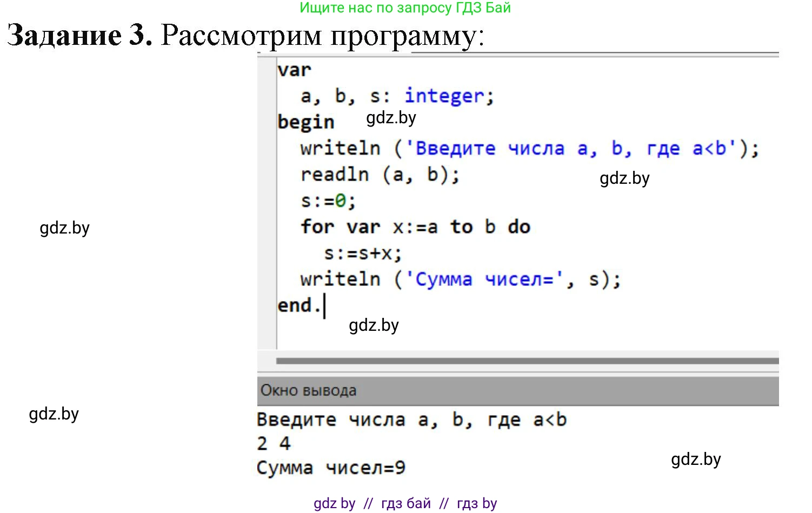Place the cursor after 'end.' in the code
812x513 pixels.
pyautogui.click(x=324, y=305)
